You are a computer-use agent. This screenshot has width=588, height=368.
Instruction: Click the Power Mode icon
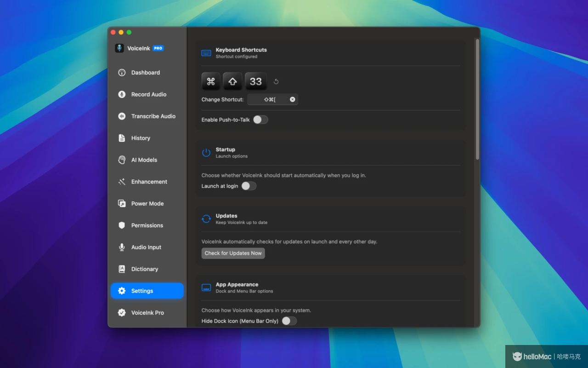(122, 203)
